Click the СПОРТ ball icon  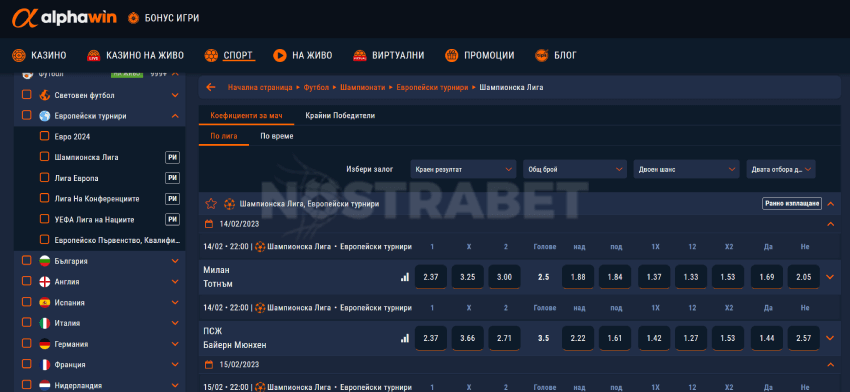pos(211,55)
